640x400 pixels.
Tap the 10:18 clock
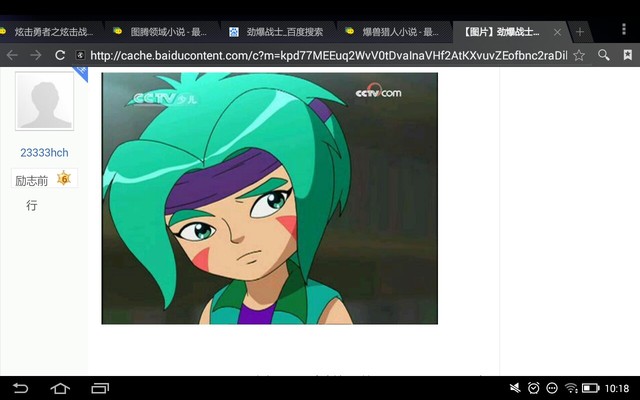(617, 388)
